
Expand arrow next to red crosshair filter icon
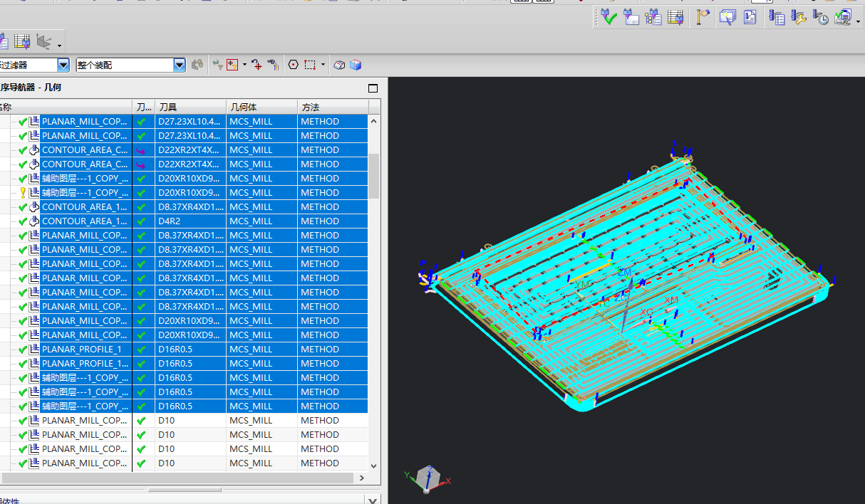tap(244, 65)
